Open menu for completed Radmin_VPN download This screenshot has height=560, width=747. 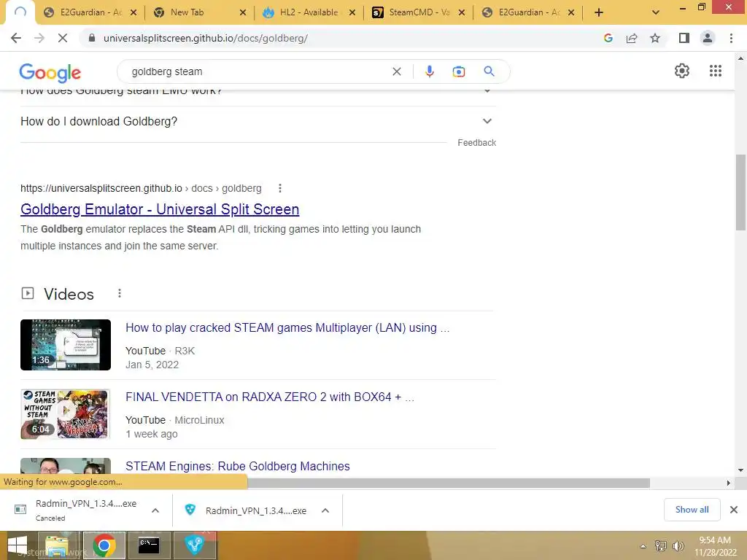click(x=325, y=510)
